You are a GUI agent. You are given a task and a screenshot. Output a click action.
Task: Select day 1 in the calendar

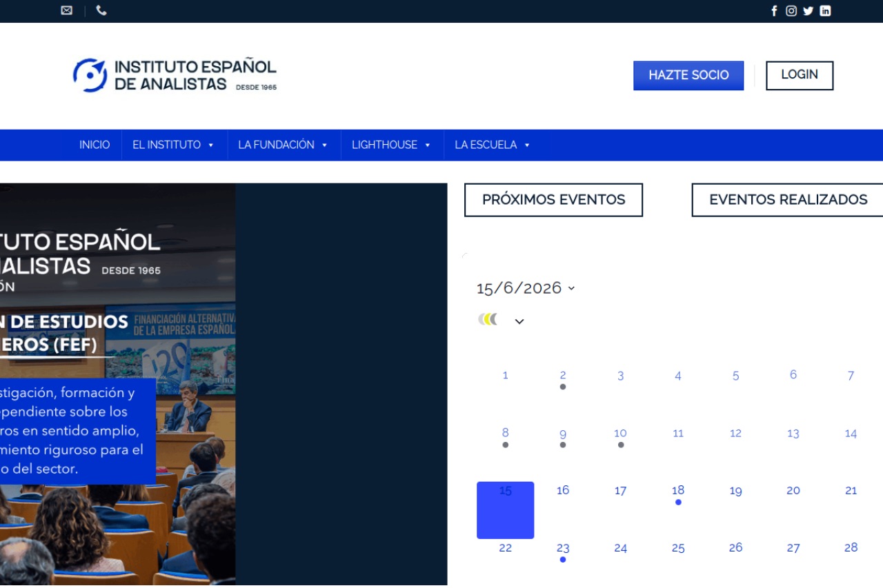click(506, 376)
